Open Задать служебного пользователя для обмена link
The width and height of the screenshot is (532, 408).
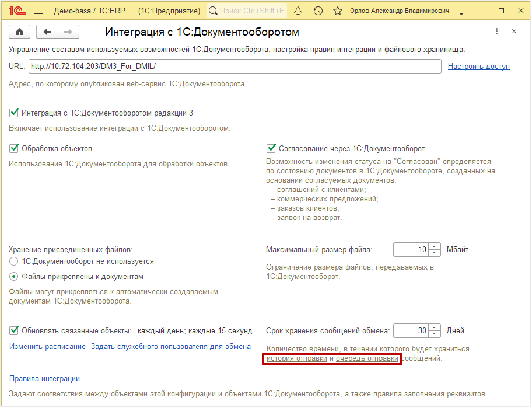pyautogui.click(x=171, y=347)
